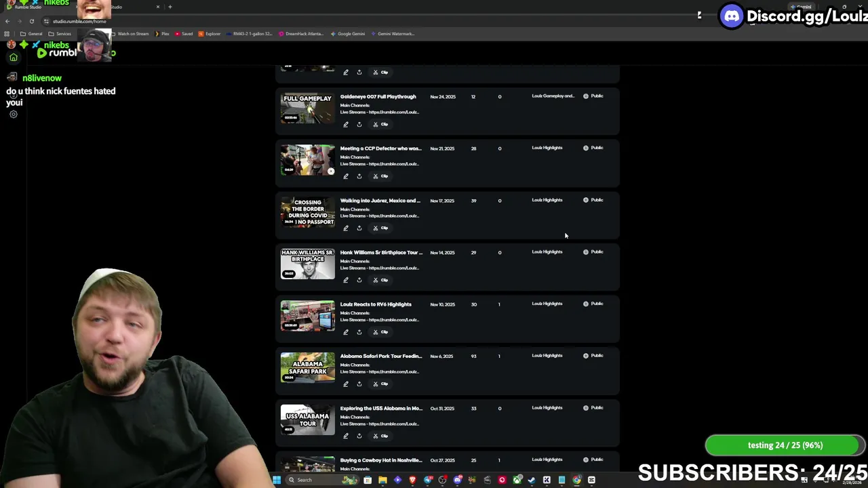The width and height of the screenshot is (868, 488).
Task: Open the Explorer bookmark
Action: (x=210, y=34)
